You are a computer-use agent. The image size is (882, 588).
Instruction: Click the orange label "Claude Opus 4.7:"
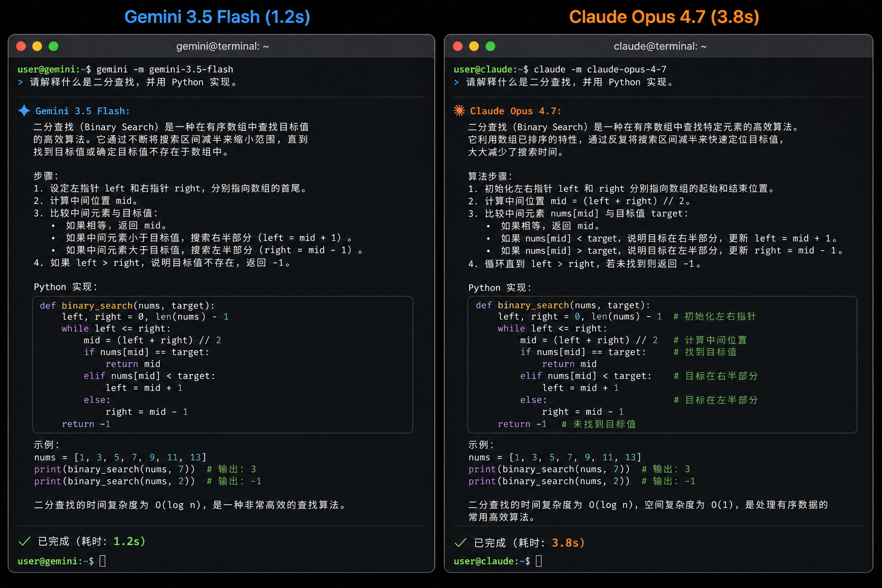(x=516, y=111)
